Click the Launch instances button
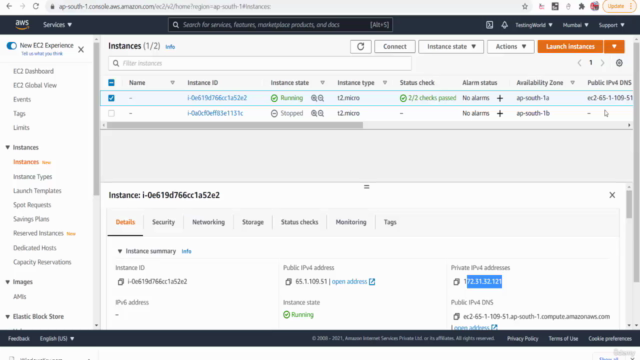Viewport: 640px width, 360px height. [x=570, y=47]
